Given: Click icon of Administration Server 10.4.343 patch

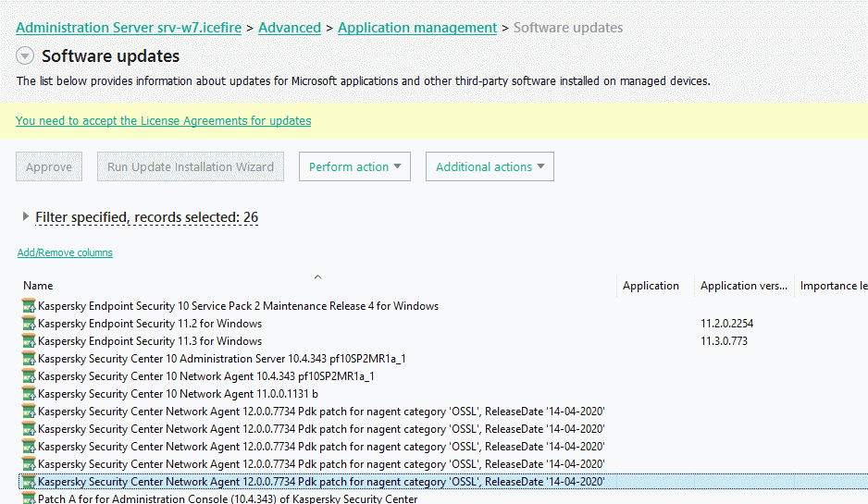Looking at the screenshot, I should (29, 359).
